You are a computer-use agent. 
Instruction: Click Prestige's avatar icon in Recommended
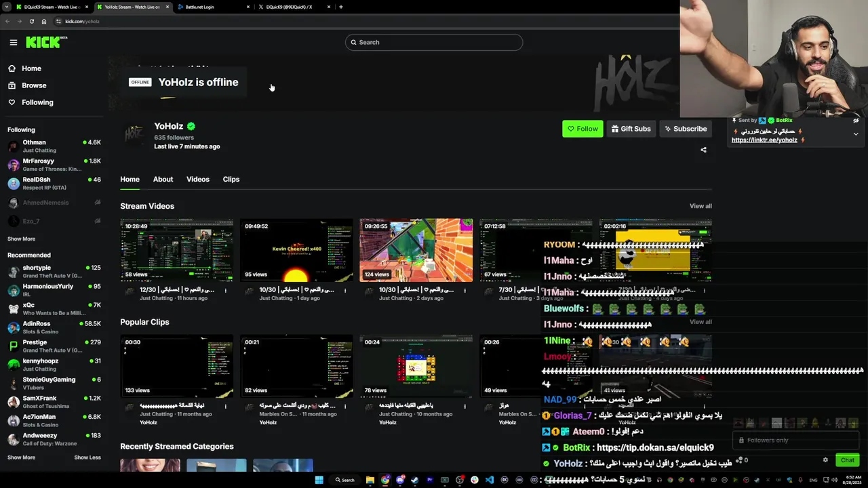(x=14, y=346)
